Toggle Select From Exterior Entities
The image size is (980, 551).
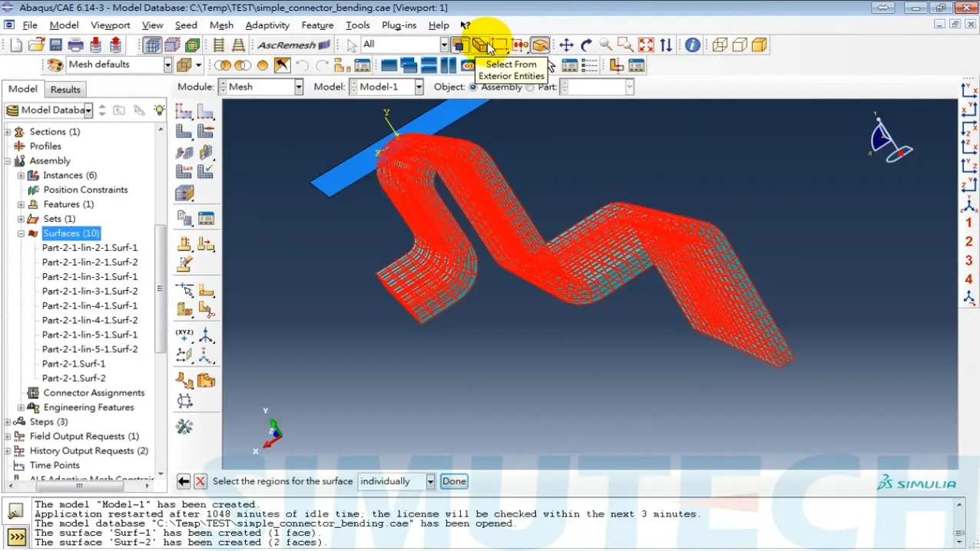481,45
